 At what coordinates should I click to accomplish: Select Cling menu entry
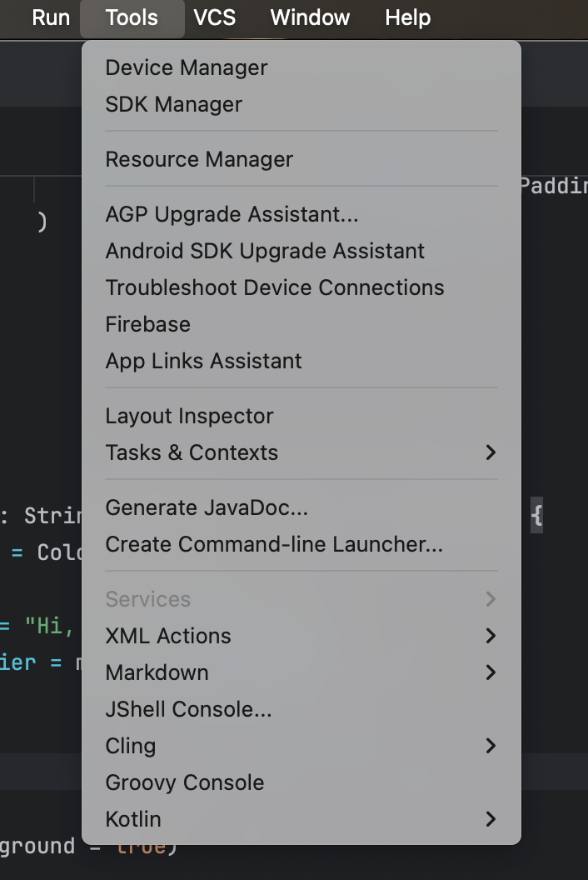click(301, 746)
